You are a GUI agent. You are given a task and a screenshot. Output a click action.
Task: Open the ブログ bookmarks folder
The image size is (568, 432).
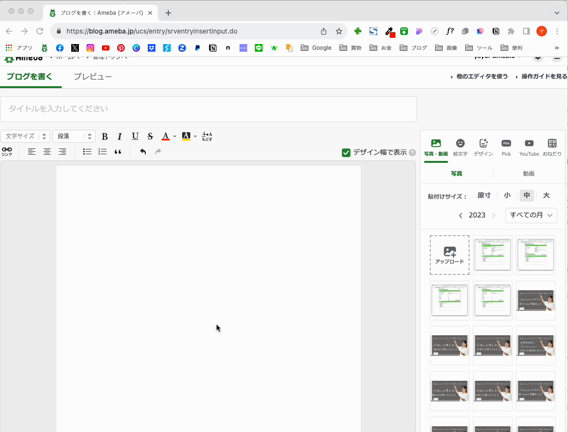coord(413,48)
